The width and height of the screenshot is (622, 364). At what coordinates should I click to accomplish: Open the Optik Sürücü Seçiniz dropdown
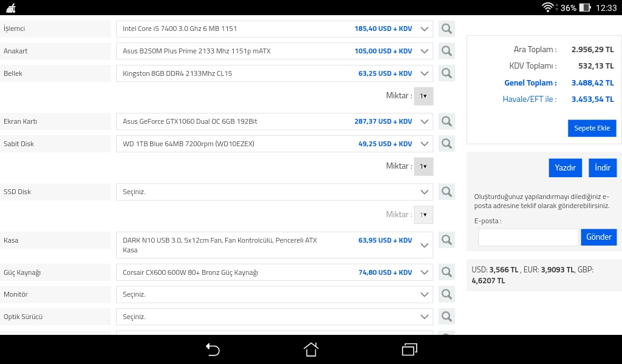[x=275, y=317]
